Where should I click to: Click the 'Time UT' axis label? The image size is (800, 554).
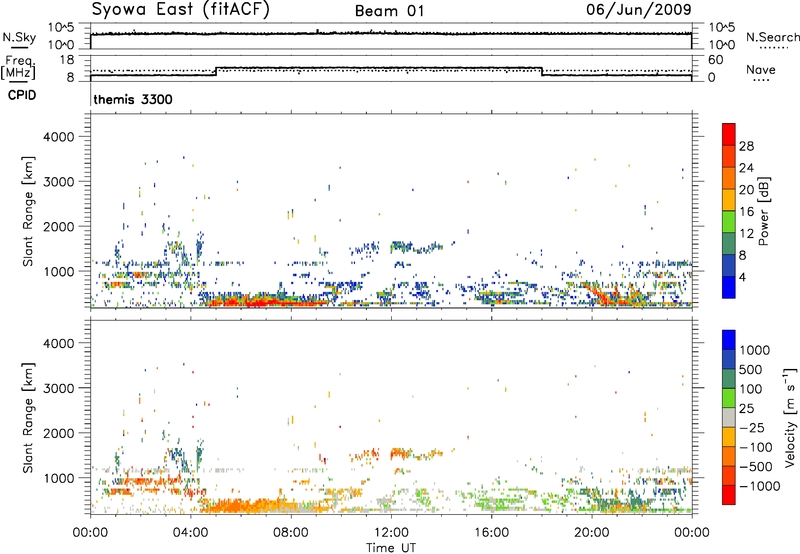pyautogui.click(x=391, y=548)
